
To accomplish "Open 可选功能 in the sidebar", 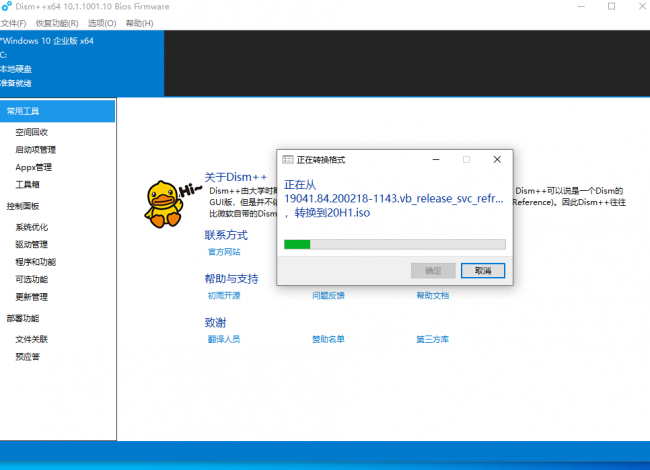I will pyautogui.click(x=32, y=279).
